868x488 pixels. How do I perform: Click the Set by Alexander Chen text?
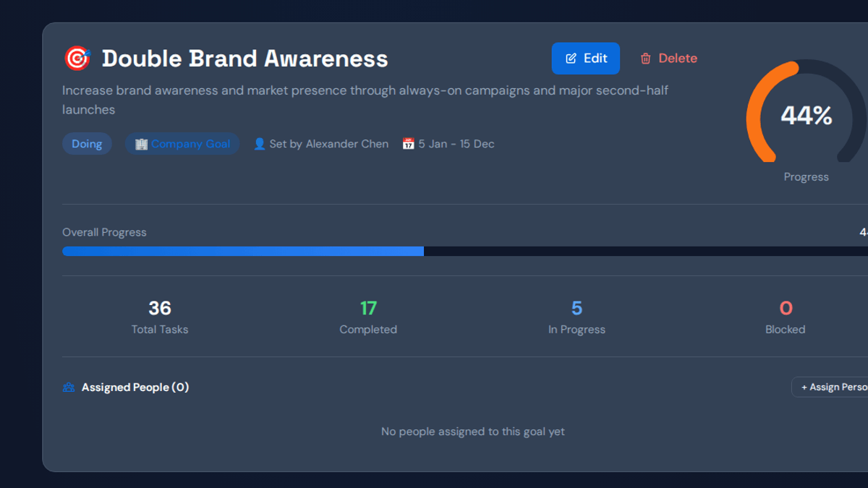329,144
